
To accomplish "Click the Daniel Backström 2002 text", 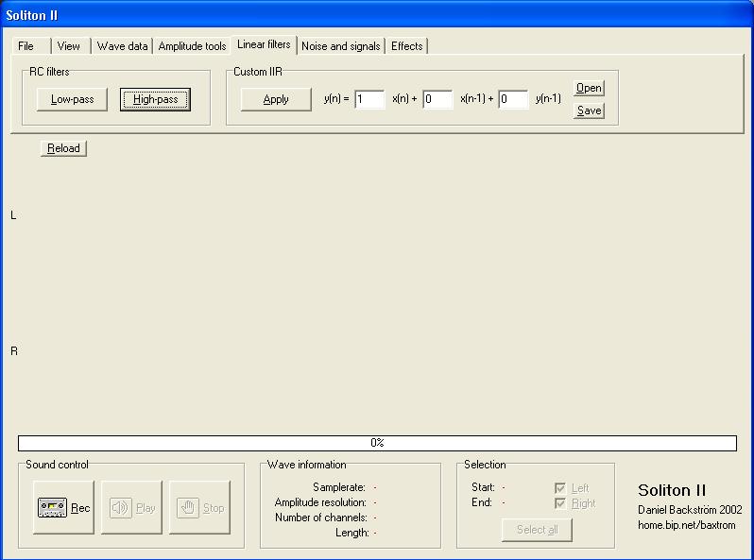I will (x=690, y=510).
